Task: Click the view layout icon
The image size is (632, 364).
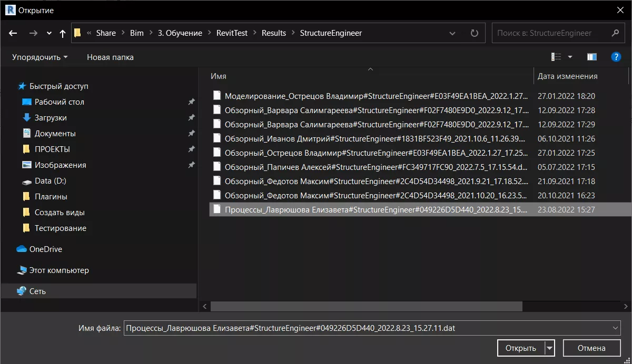Action: tap(556, 57)
